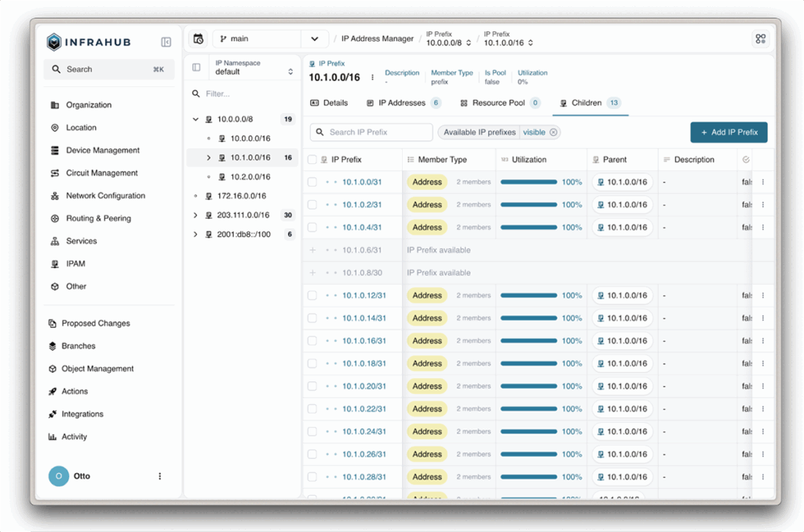
Task: Click the Add IP Prefix button
Action: pyautogui.click(x=729, y=132)
